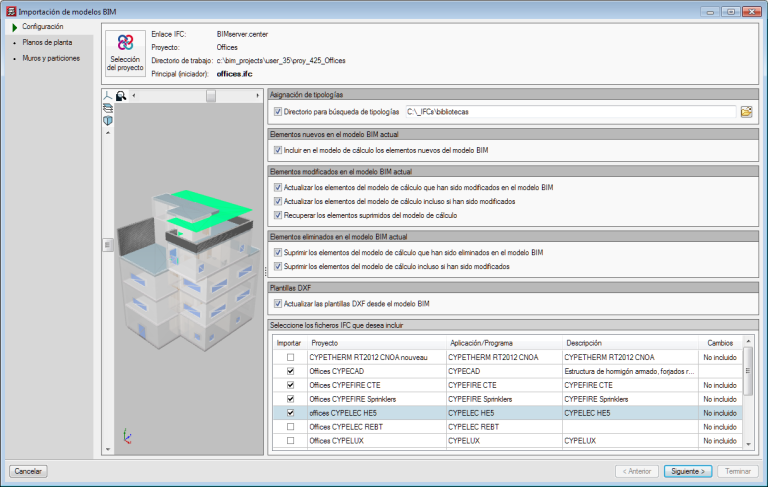Open the 'Muros y particiones' step

click(x=51, y=58)
